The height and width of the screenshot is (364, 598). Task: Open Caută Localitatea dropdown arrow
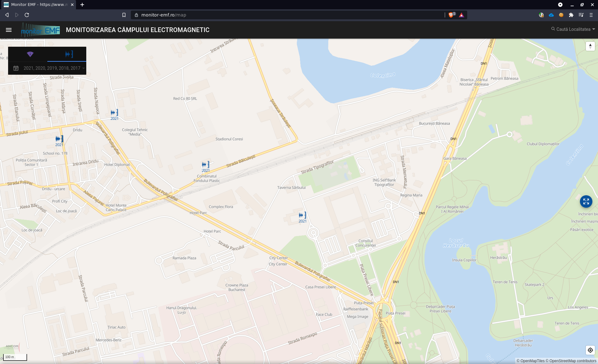pos(593,29)
